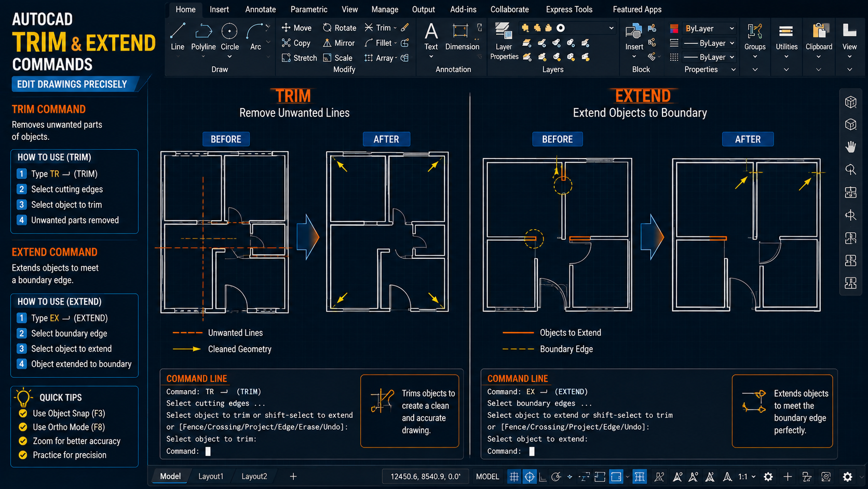Screen dimensions: 868x489
Task: Toggle Ortho mode L-shaped icon
Action: click(542, 477)
